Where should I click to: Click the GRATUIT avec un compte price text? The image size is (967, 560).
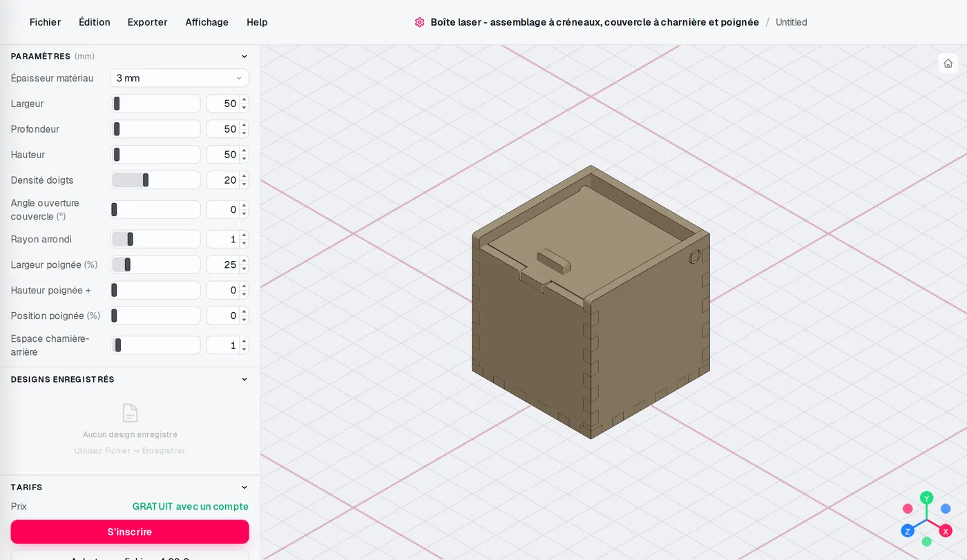191,506
